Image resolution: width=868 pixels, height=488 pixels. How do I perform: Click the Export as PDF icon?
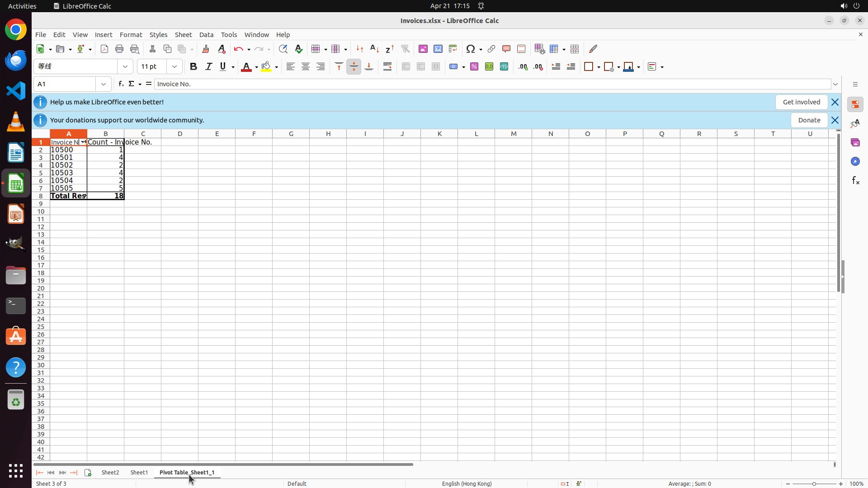(104, 49)
